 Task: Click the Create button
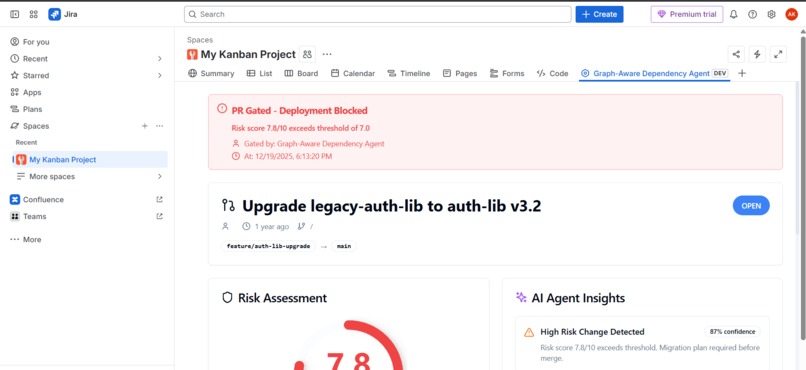point(599,14)
